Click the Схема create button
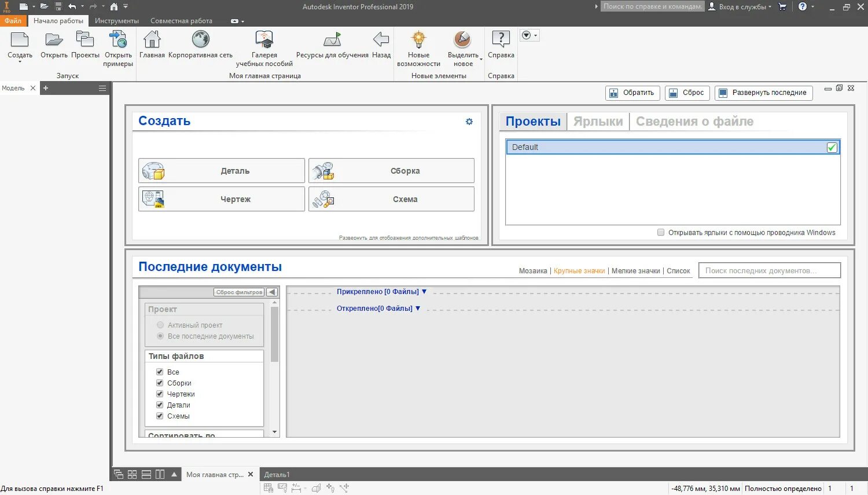This screenshot has height=495, width=868. point(391,199)
